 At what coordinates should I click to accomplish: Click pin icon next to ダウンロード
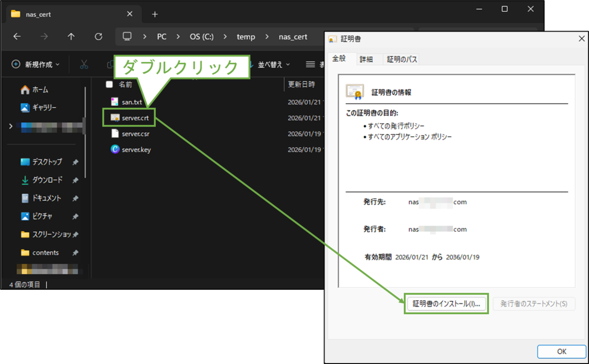(x=75, y=181)
